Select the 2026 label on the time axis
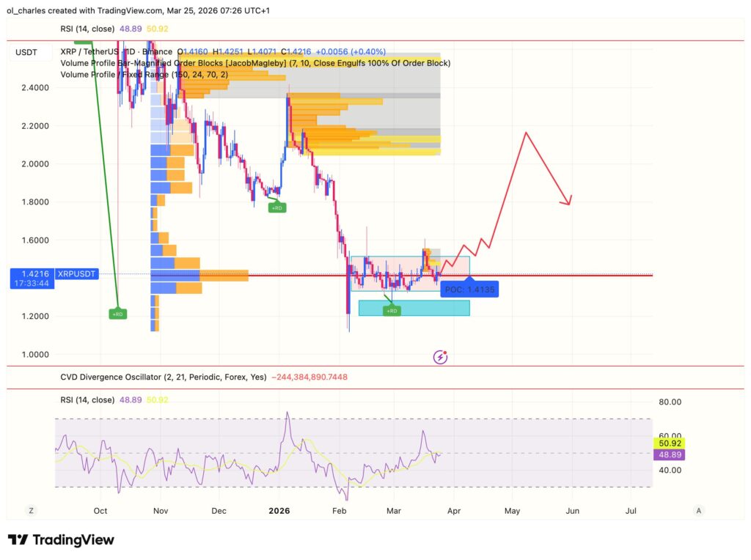This screenshot has height=560, width=751. point(279,510)
